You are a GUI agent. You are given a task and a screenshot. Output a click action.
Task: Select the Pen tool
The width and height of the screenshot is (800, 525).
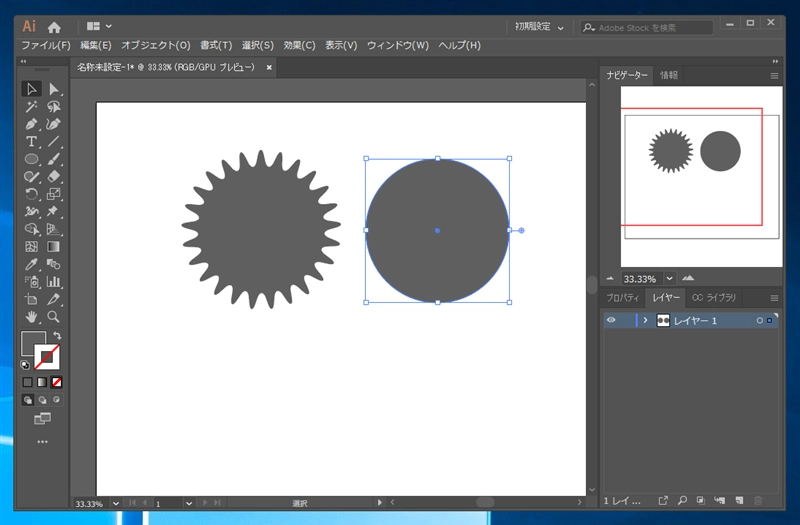(32, 124)
